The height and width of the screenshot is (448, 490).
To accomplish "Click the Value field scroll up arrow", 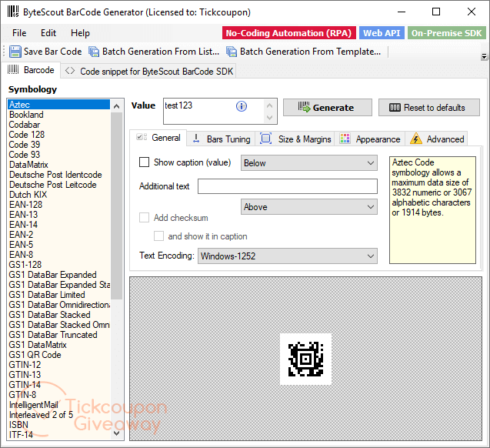I will pos(270,105).
